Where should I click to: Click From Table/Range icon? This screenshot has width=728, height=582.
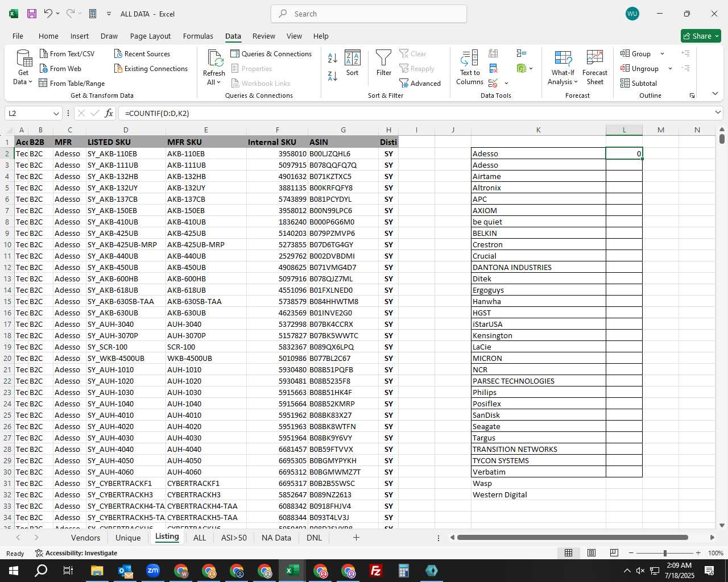pyautogui.click(x=43, y=83)
